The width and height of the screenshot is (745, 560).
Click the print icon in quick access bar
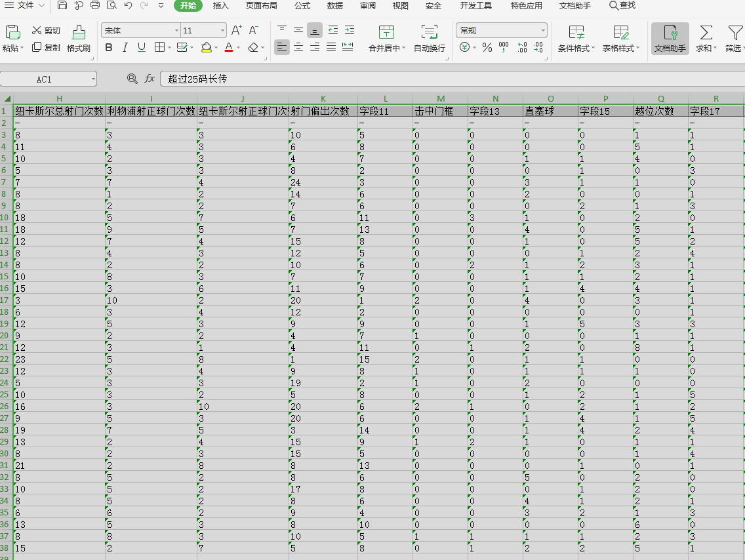pyautogui.click(x=95, y=6)
